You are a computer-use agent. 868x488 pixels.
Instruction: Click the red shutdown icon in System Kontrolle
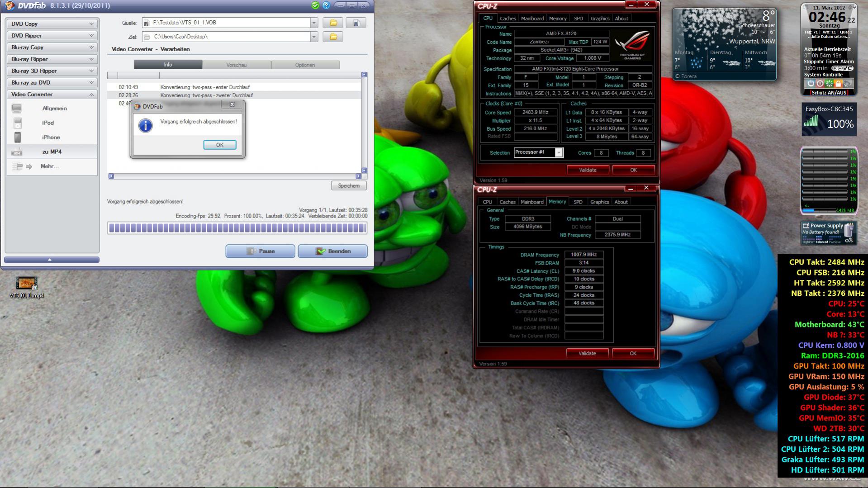pos(820,84)
